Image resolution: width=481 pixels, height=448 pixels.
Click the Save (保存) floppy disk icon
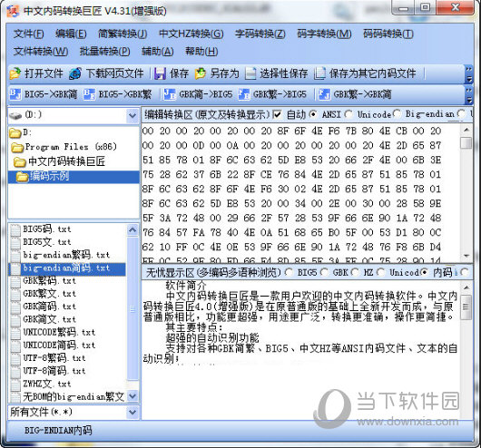click(160, 73)
